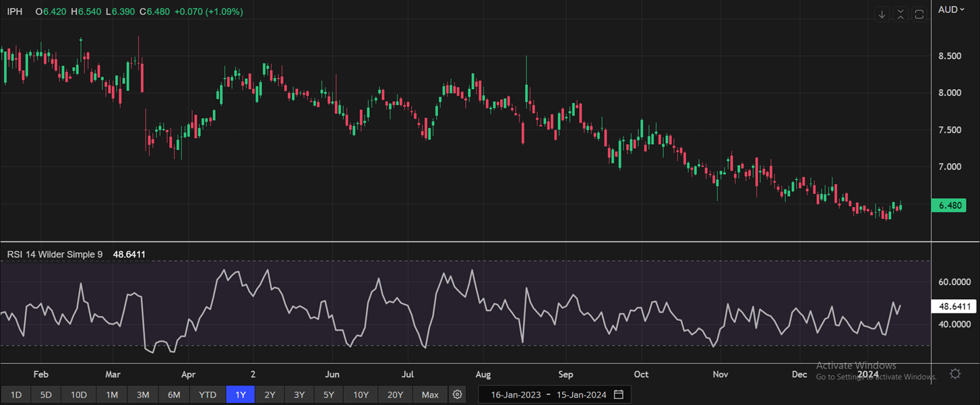
Task: Click the 40.0000 RSI axis label
Action: [x=954, y=324]
